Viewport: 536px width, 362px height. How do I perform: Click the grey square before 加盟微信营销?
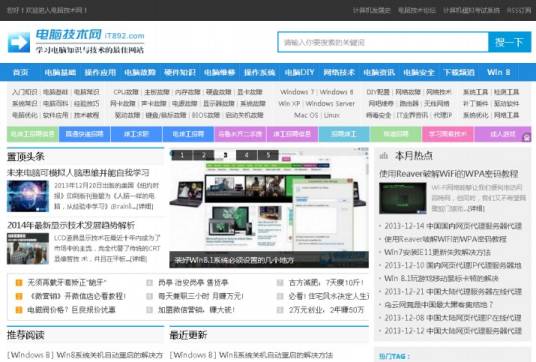149,310
